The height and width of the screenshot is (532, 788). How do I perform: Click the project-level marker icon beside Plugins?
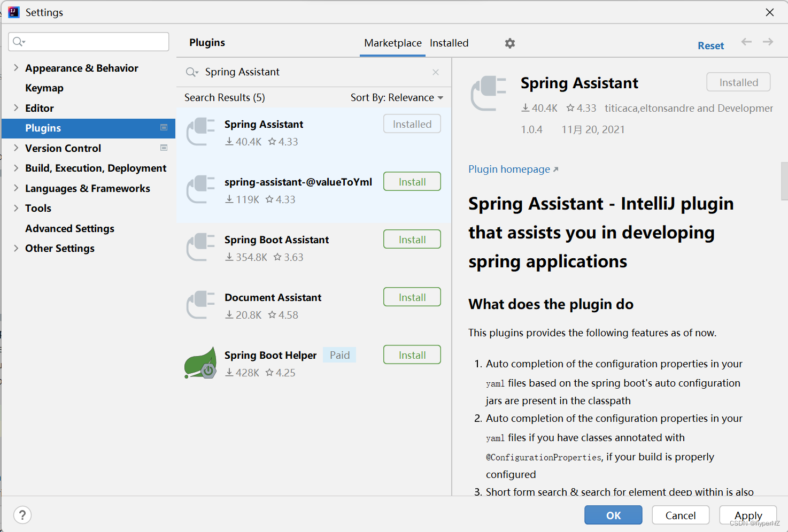pos(164,127)
